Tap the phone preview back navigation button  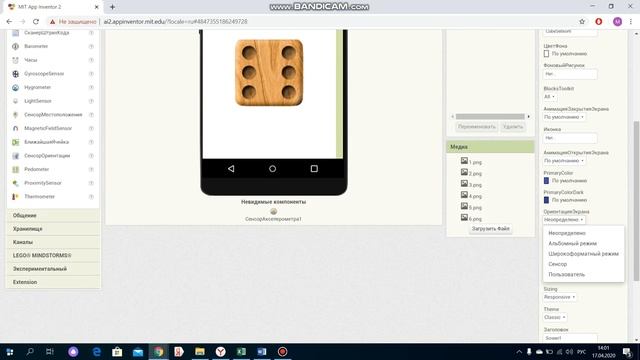click(231, 169)
